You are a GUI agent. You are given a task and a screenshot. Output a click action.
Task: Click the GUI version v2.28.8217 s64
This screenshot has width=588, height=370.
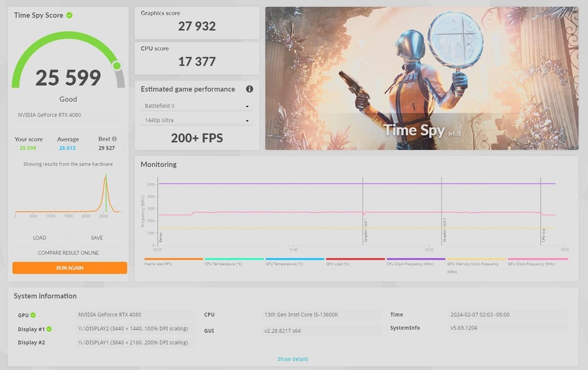tap(322, 331)
